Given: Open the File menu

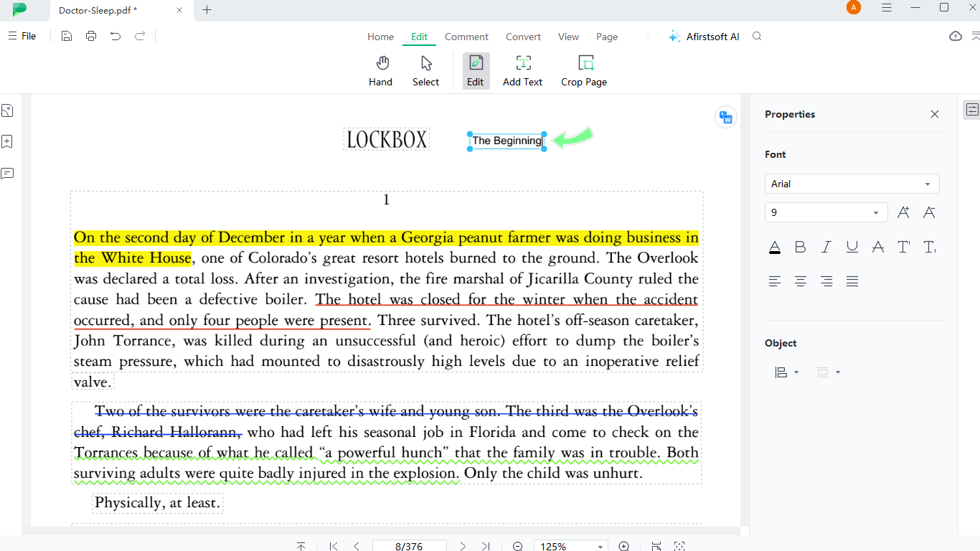Looking at the screenshot, I should pyautogui.click(x=22, y=36).
